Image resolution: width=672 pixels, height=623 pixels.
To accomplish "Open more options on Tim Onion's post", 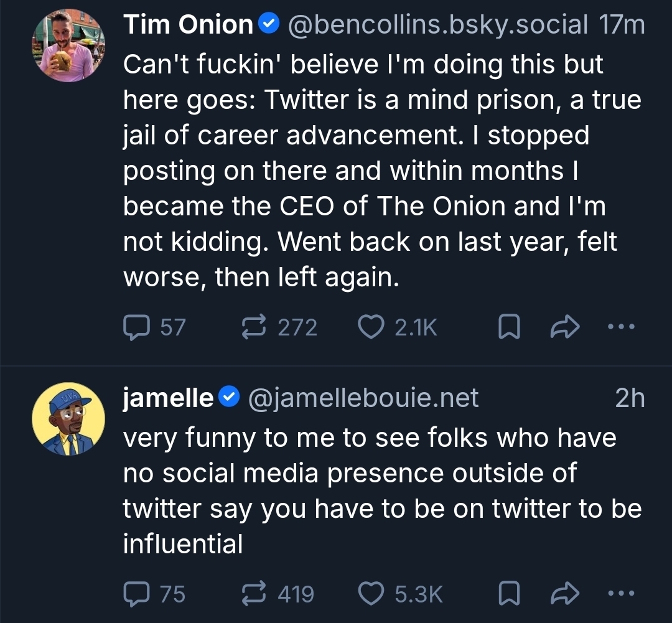I will click(x=622, y=327).
